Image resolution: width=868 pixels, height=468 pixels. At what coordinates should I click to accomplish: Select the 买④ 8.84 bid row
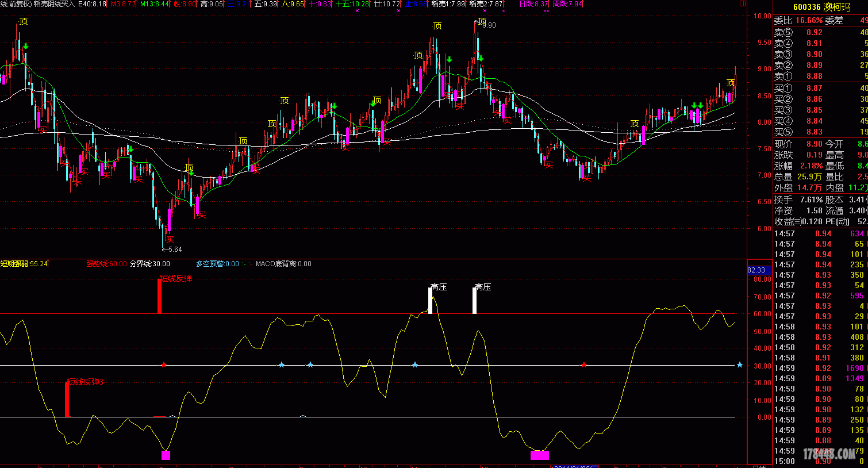821,121
